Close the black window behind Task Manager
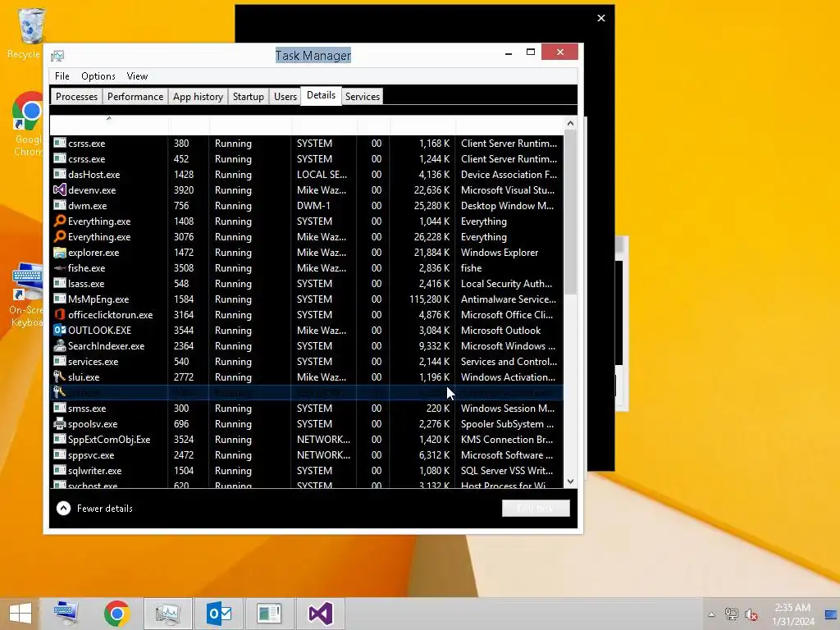 [x=601, y=18]
